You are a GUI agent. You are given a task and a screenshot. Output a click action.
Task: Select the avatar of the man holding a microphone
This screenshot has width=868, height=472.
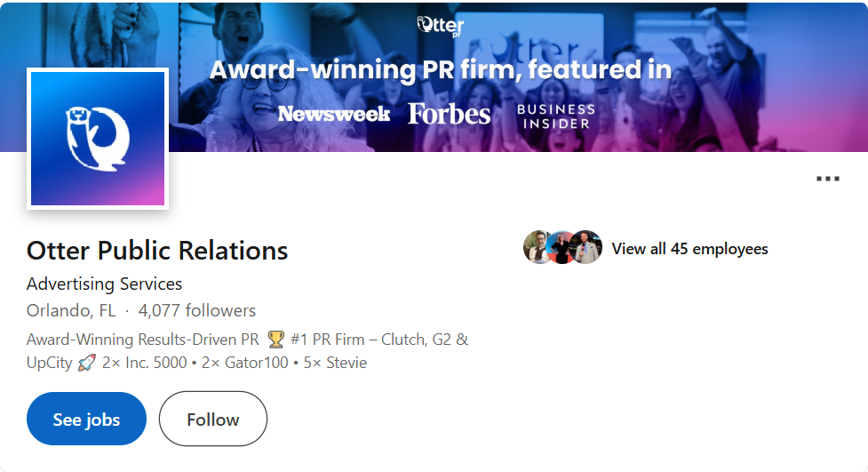586,248
